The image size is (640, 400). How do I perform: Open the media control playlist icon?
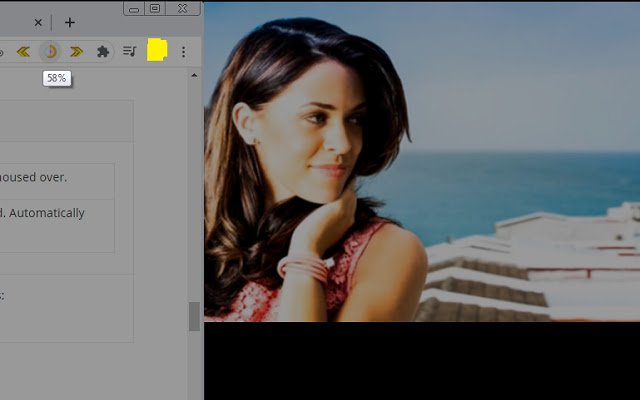tap(129, 51)
